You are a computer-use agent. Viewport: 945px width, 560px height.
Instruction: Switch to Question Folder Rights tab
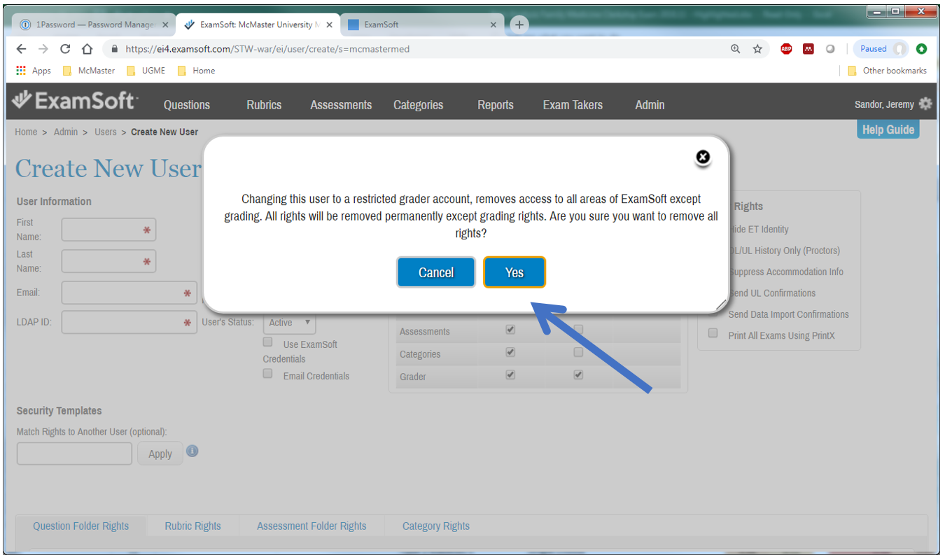point(81,526)
